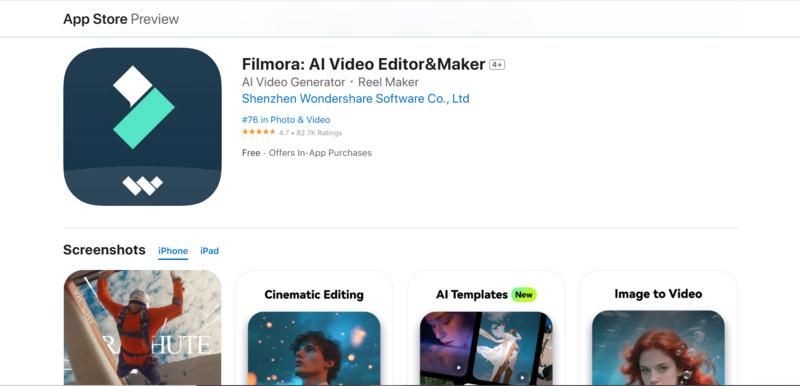
Task: Click the 4+ age rating badge
Action: [497, 65]
